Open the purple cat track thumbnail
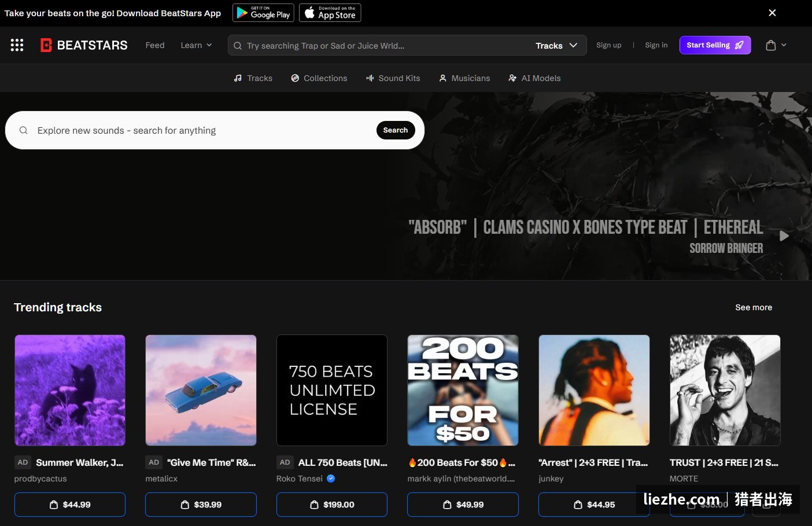This screenshot has height=526, width=812. pyautogui.click(x=70, y=391)
